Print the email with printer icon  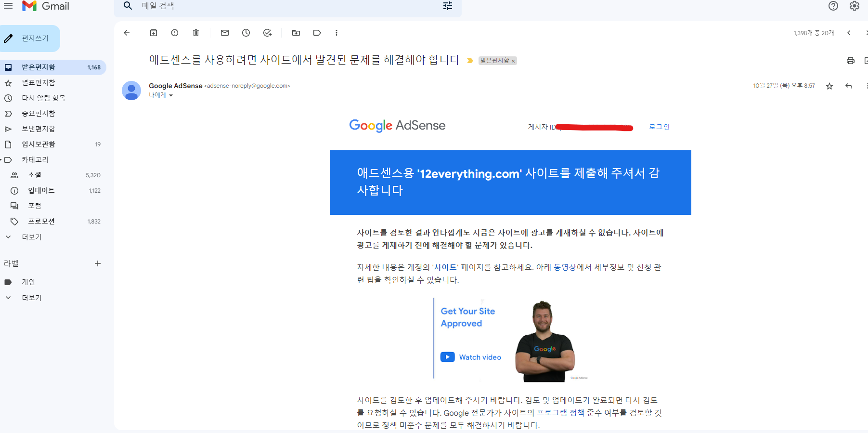(x=851, y=61)
